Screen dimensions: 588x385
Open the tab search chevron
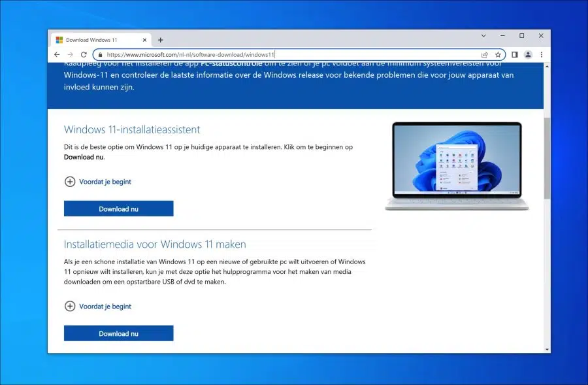tap(483, 36)
